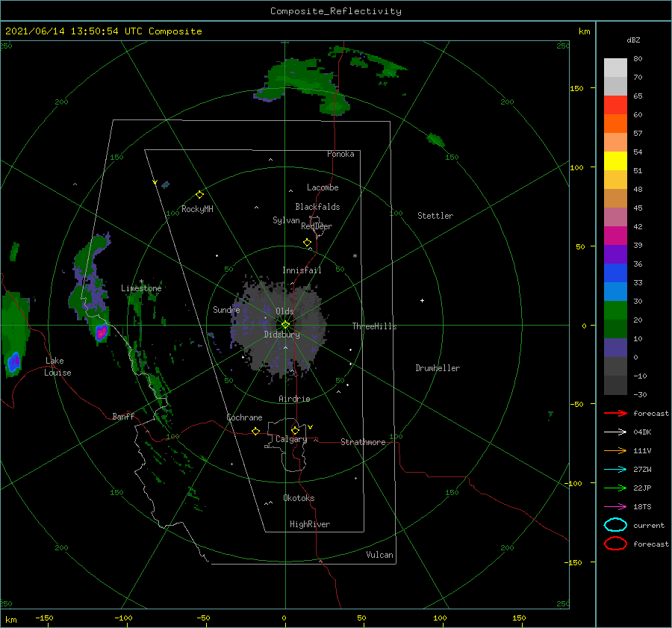672x628 pixels.
Task: Select the blue 33-36 dBZ swatch
Action: pos(615,273)
